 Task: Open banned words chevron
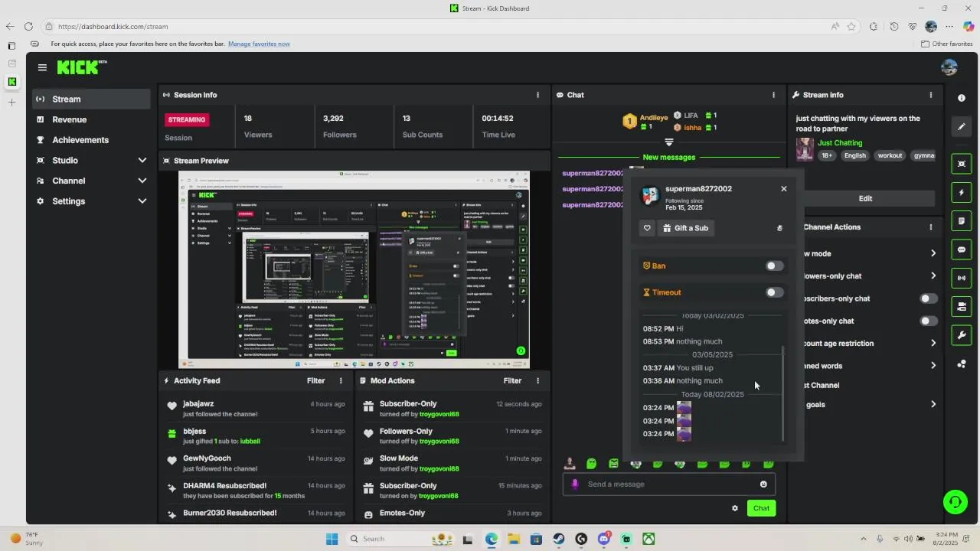[933, 365]
